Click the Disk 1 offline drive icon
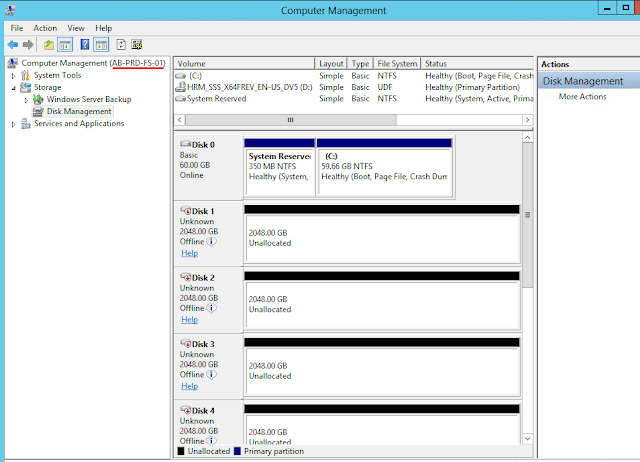This screenshot has height=462, width=640. pos(186,211)
